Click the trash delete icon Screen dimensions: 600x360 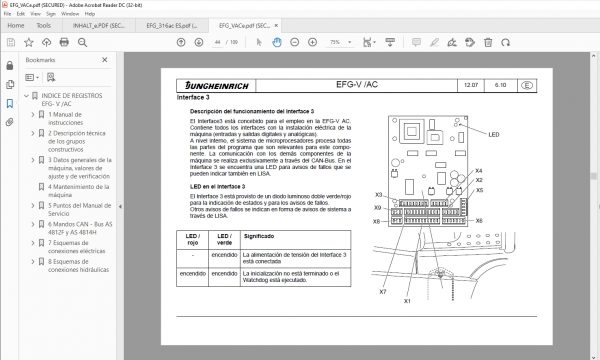click(488, 42)
